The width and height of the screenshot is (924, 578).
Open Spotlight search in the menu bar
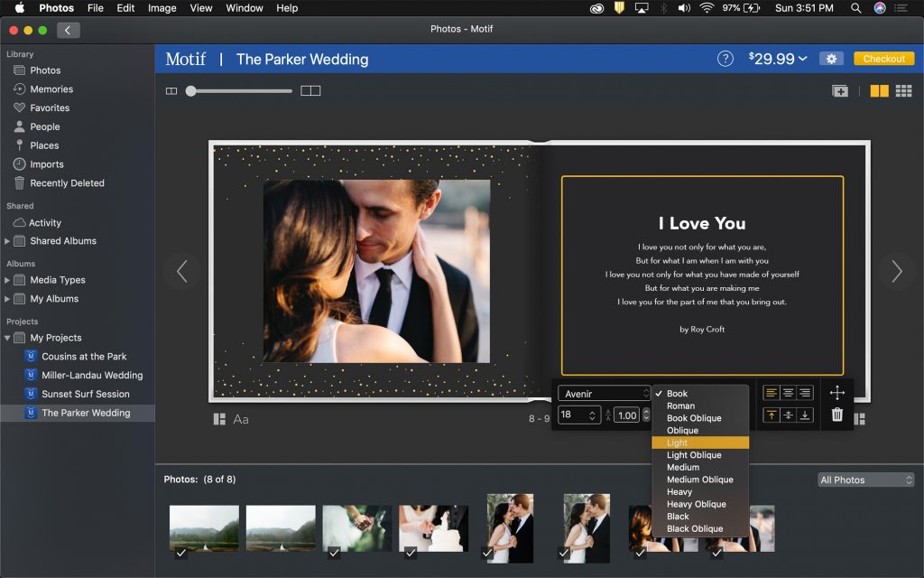[855, 7]
